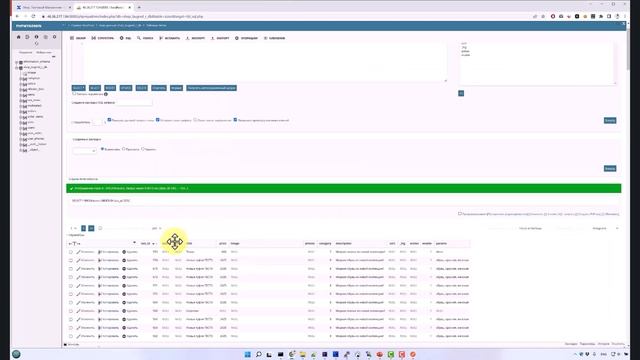Screen dimensions: 640x360
Task: Click the Go button in the bookmark section
Action: point(610,169)
